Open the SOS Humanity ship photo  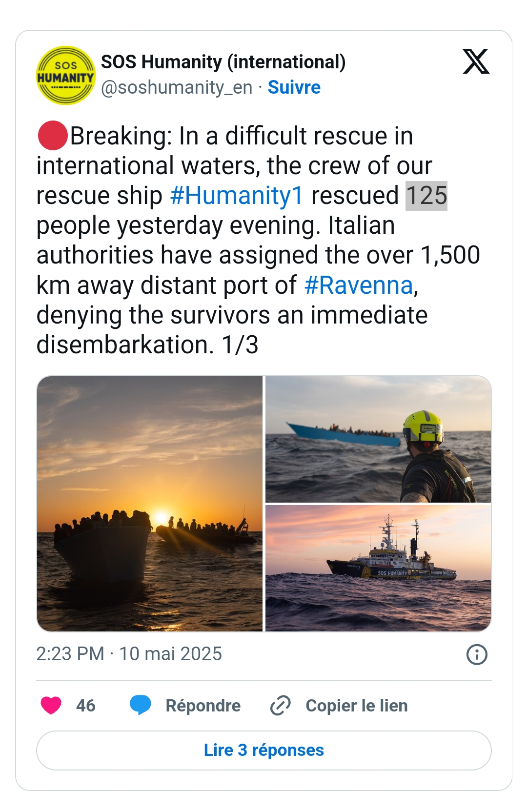(x=378, y=568)
